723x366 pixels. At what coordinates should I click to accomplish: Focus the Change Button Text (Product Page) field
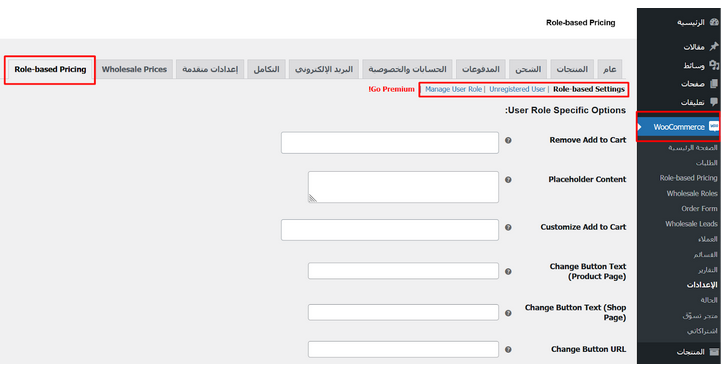pyautogui.click(x=403, y=271)
